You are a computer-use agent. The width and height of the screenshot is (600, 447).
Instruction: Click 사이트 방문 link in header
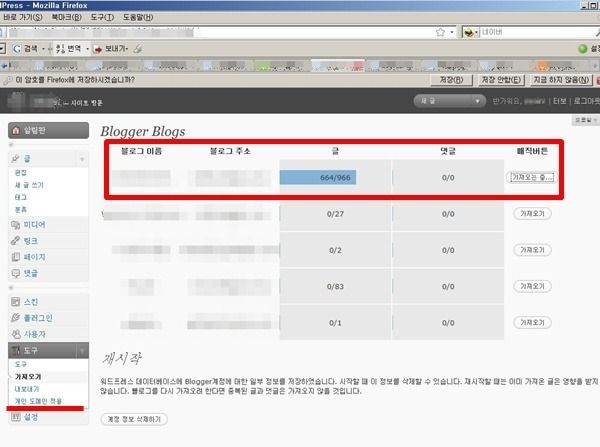pyautogui.click(x=86, y=103)
